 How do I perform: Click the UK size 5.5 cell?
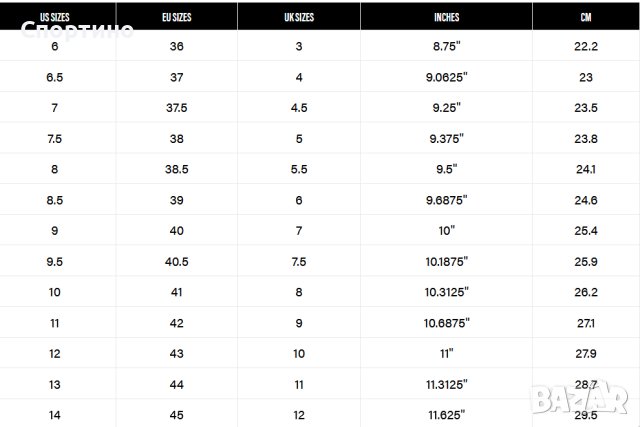click(x=298, y=169)
